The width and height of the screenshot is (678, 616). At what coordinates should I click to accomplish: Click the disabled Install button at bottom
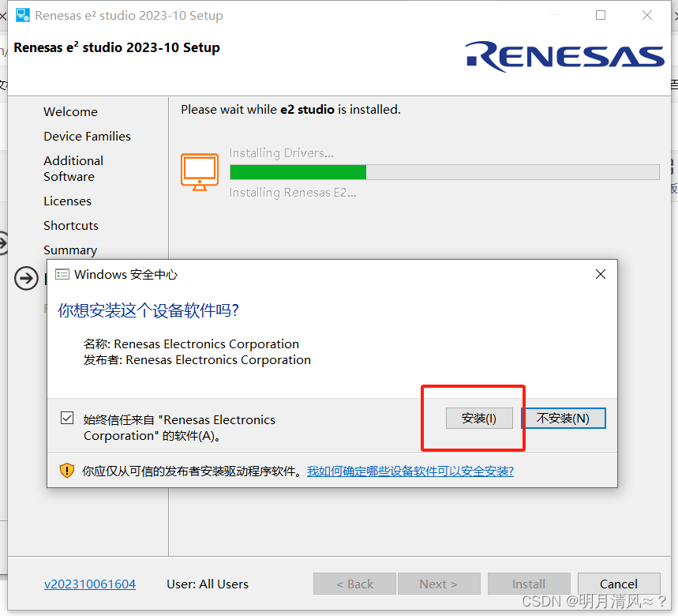(x=529, y=584)
